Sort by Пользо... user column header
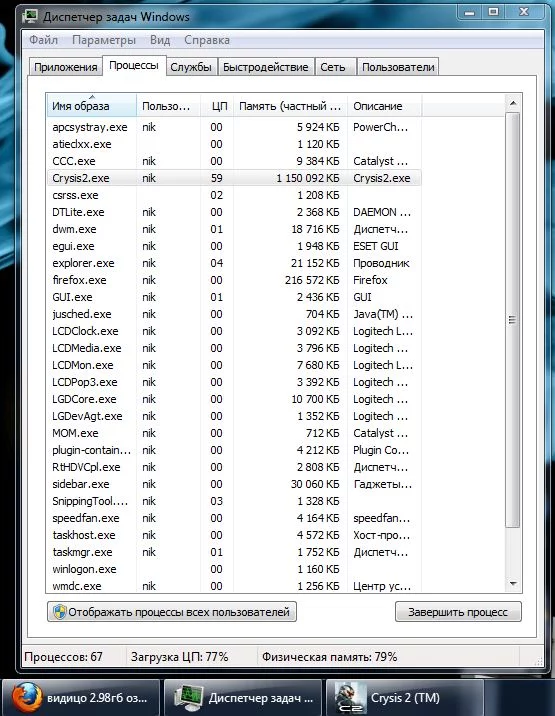Screen dimensions: 555x716 [x=168, y=106]
